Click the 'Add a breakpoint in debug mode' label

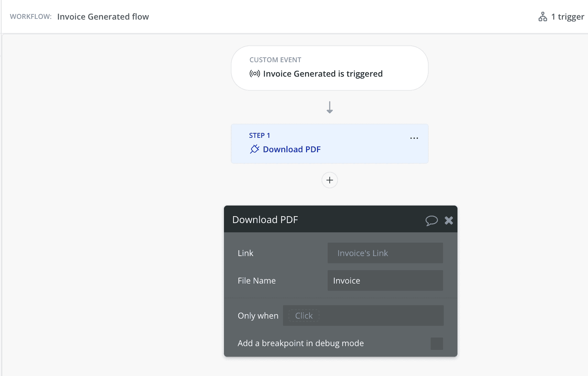click(301, 343)
